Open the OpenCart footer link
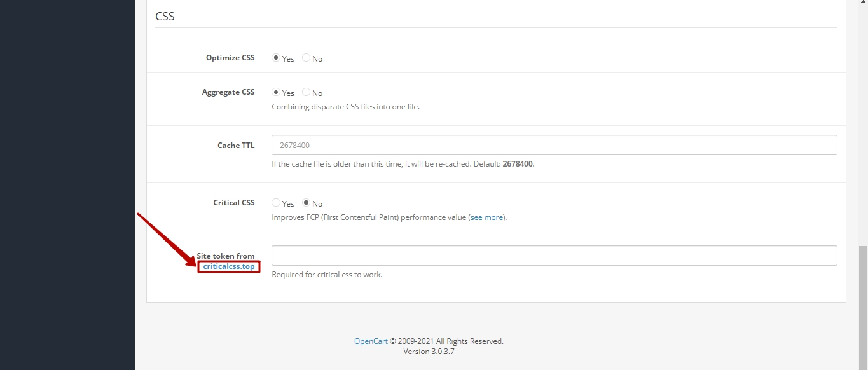 coord(371,341)
